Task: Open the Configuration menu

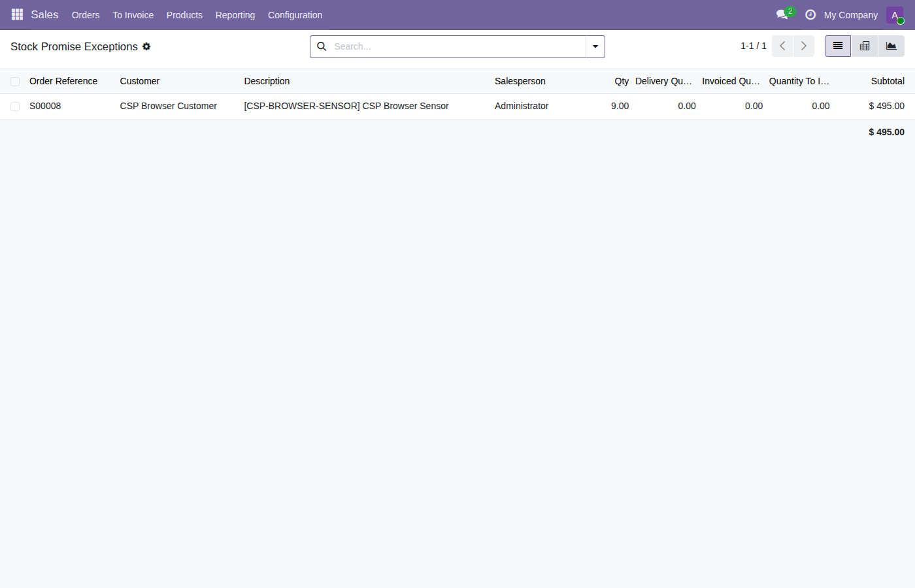Action: (295, 15)
